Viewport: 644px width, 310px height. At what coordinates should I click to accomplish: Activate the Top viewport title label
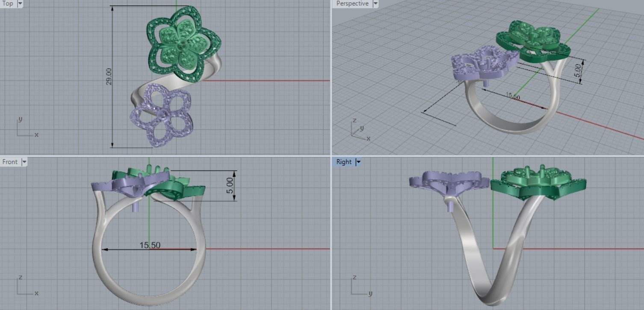pos(8,3)
